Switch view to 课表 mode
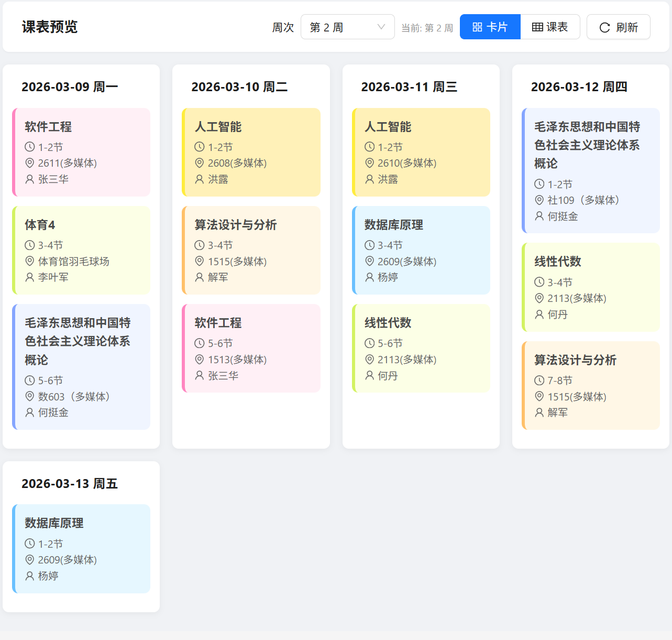The image size is (672, 640). pyautogui.click(x=550, y=27)
